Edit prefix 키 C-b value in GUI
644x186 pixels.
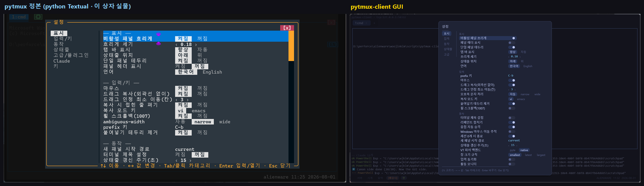pyautogui.click(x=511, y=76)
